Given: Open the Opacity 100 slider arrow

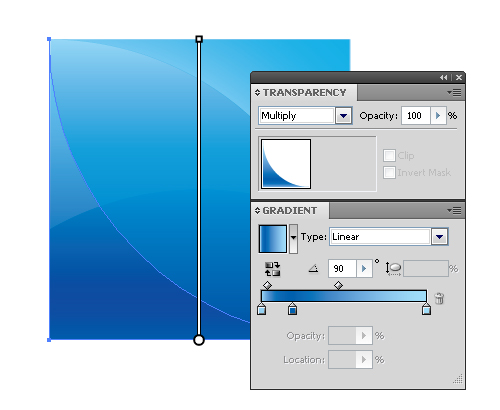Looking at the screenshot, I should point(438,116).
